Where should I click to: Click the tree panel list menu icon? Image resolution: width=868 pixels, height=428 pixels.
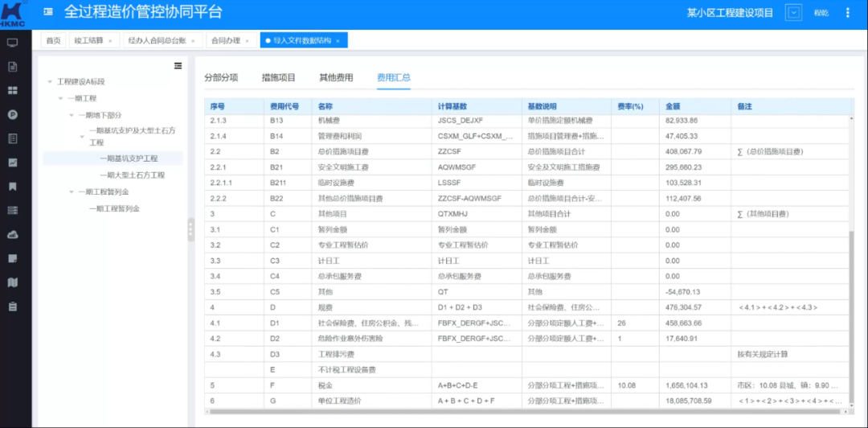pos(178,65)
